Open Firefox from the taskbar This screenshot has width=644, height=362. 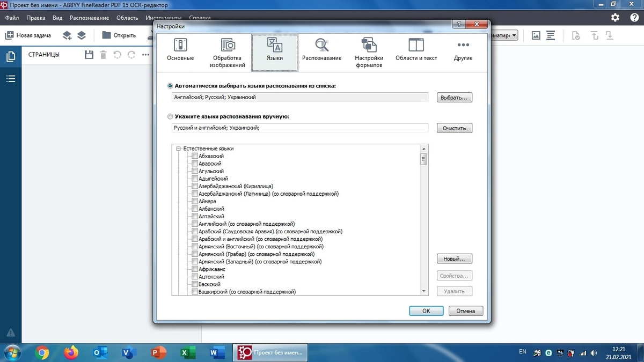pos(71,352)
